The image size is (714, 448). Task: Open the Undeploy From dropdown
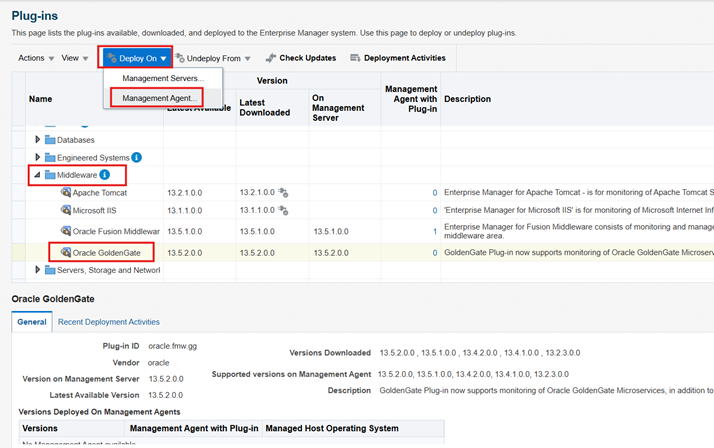[x=214, y=58]
